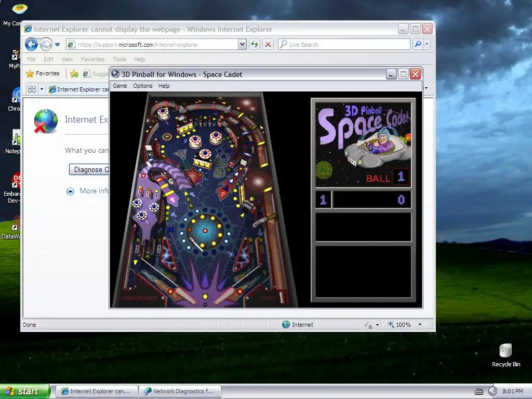532x399 pixels.
Task: Click the Internet zone globe in status bar
Action: (x=286, y=325)
